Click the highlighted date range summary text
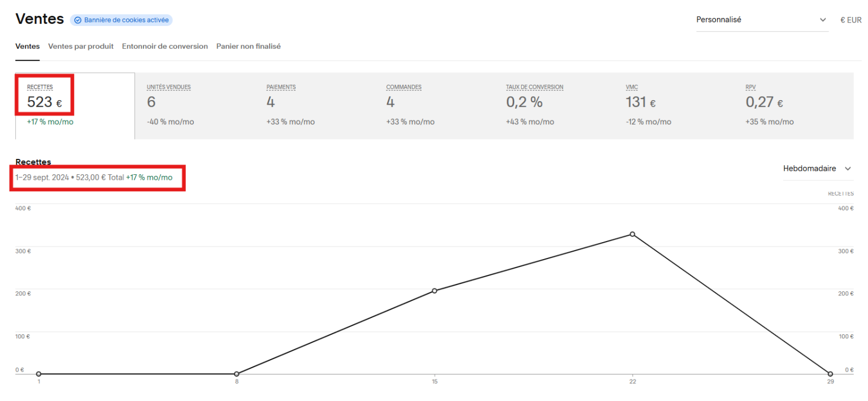868x401 pixels. click(x=92, y=177)
